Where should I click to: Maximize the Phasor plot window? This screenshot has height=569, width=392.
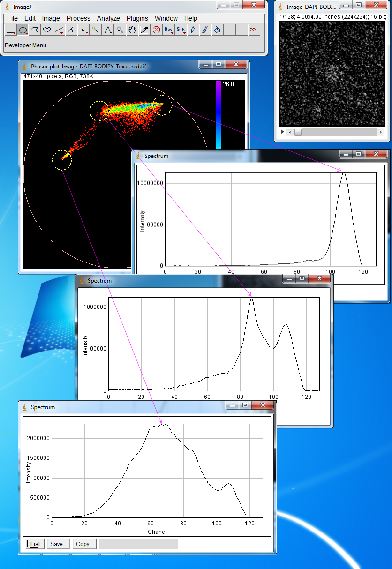pos(218,65)
